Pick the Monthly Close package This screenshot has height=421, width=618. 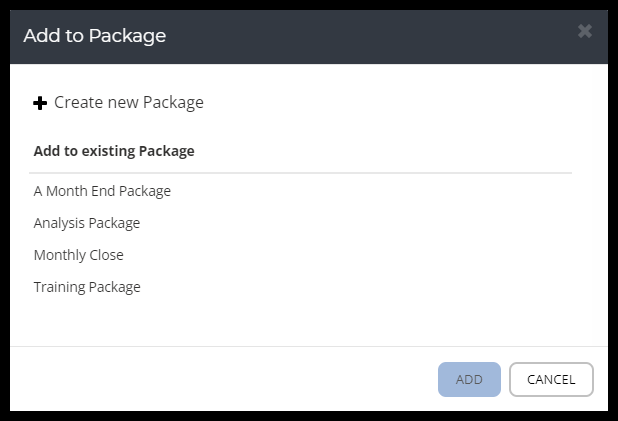point(79,255)
